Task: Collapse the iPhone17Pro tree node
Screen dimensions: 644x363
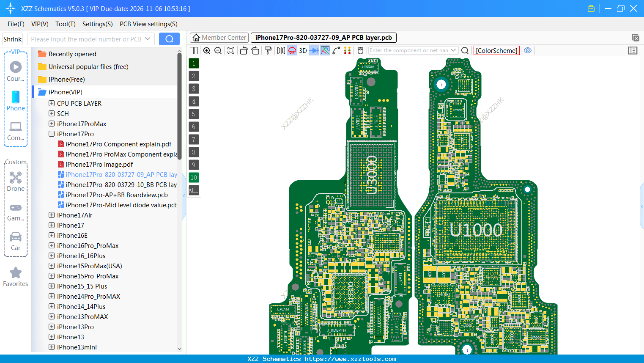Action: (51, 134)
